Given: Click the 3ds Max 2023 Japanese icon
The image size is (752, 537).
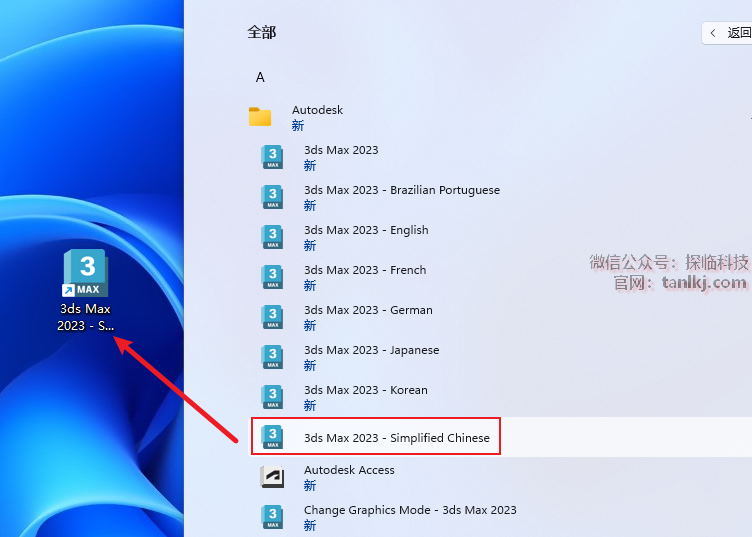Looking at the screenshot, I should [x=272, y=357].
